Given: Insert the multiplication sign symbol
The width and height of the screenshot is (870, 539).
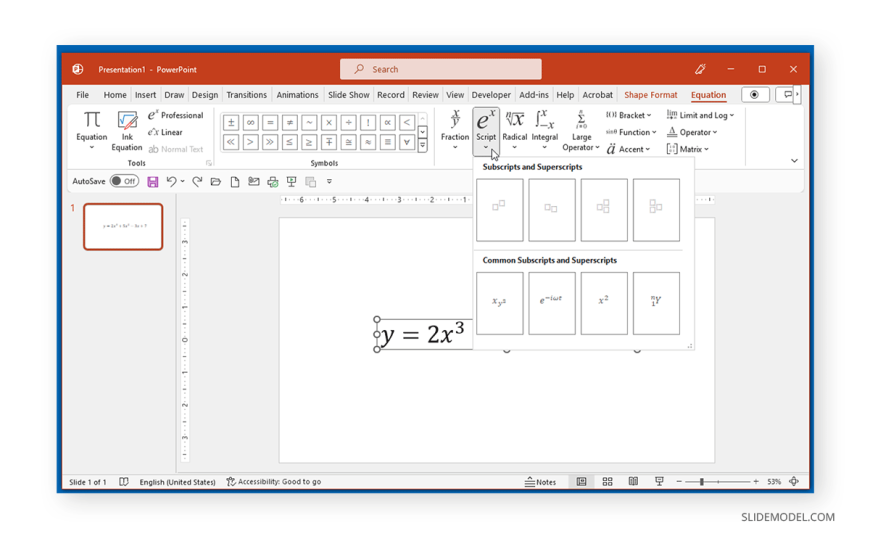Looking at the screenshot, I should click(x=329, y=123).
